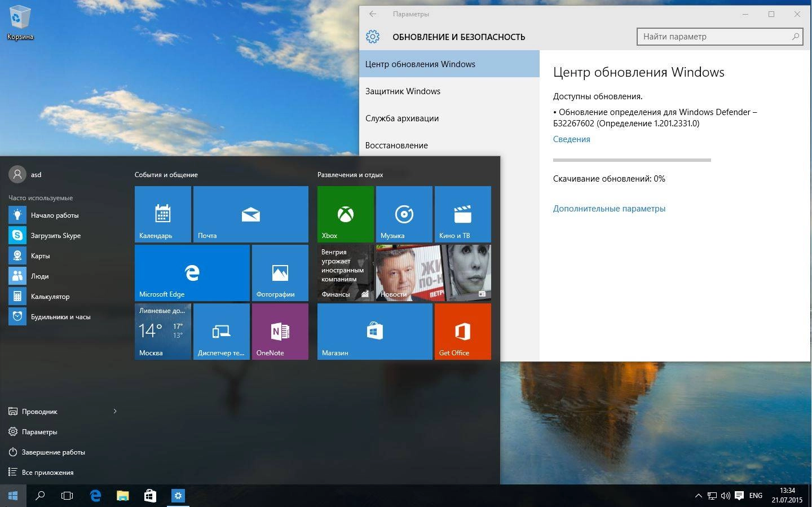Open the Finance news tile

pyautogui.click(x=346, y=273)
